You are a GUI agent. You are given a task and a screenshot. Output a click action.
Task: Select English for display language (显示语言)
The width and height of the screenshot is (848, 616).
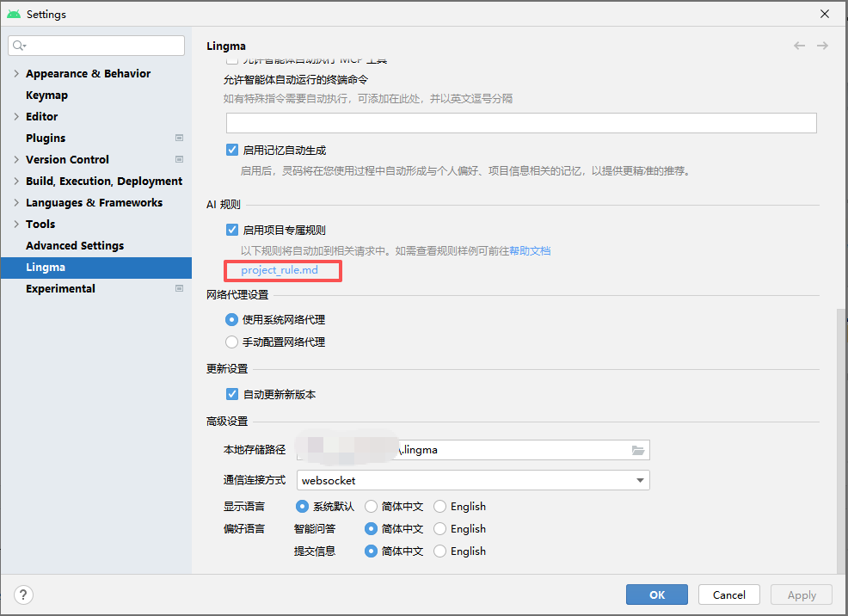click(439, 506)
